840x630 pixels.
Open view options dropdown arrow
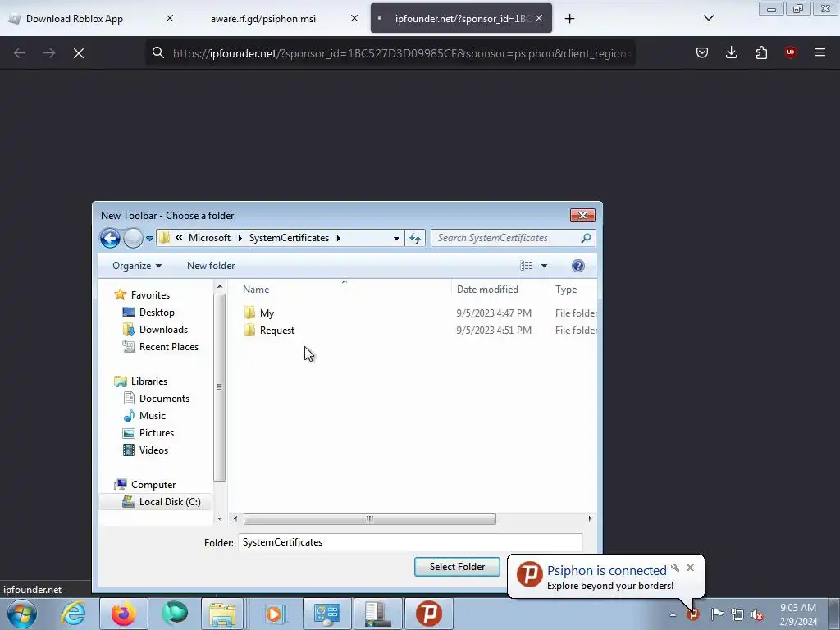545,266
